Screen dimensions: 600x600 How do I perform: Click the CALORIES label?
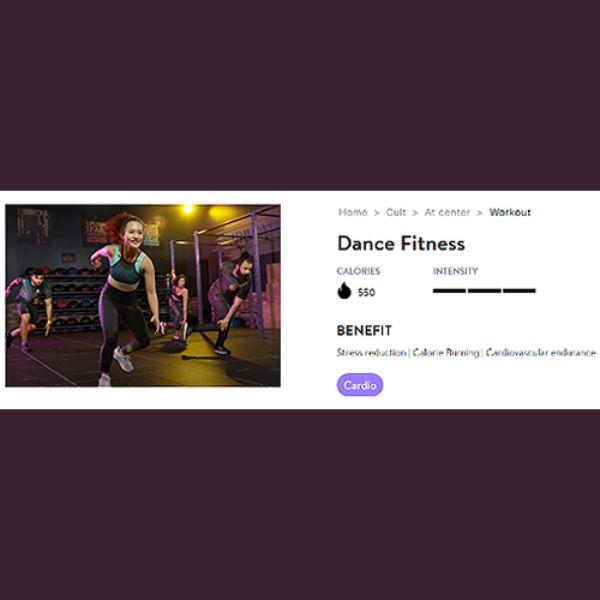tap(358, 271)
